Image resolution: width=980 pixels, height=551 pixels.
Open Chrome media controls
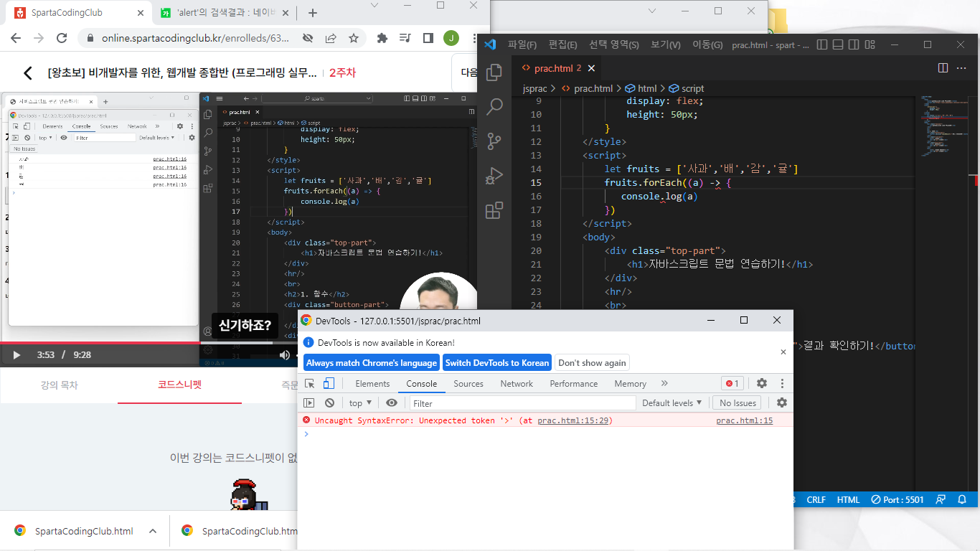pyautogui.click(x=405, y=38)
